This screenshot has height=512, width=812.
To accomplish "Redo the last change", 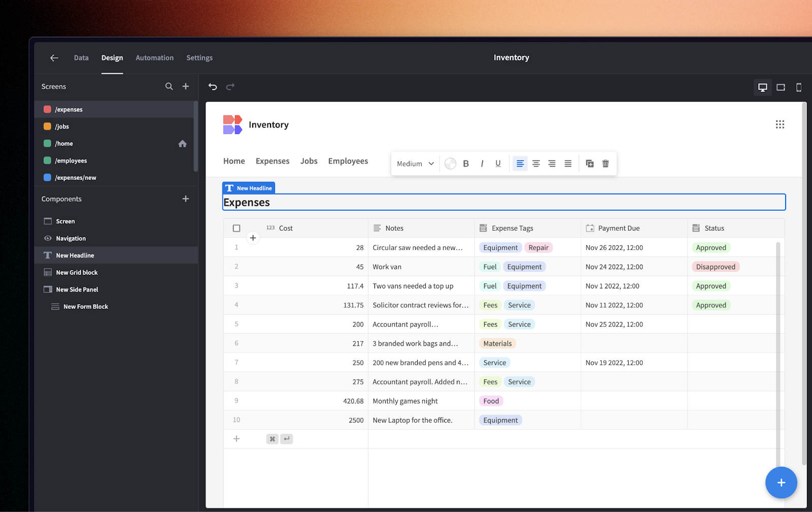I will coord(230,87).
